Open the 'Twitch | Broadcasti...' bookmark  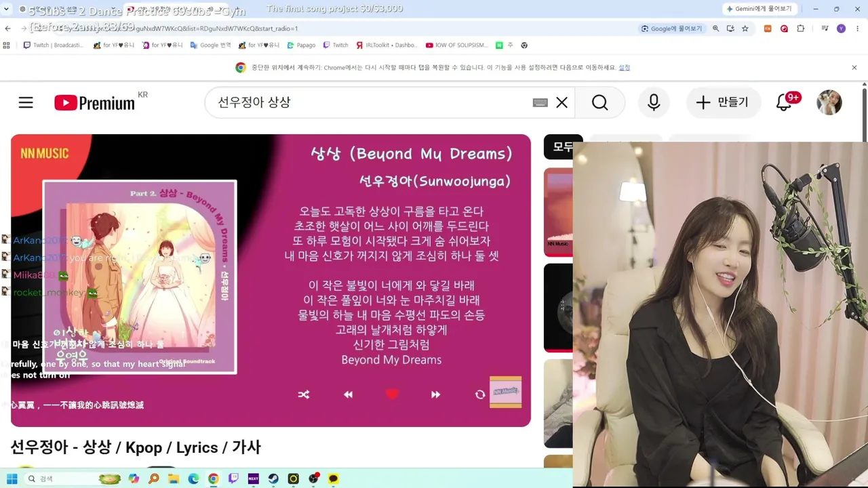tap(54, 45)
